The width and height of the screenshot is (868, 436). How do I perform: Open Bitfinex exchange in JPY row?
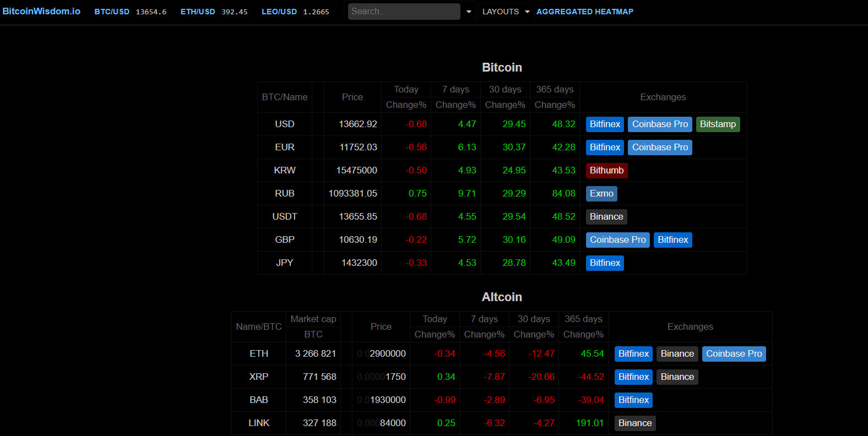[x=605, y=263]
